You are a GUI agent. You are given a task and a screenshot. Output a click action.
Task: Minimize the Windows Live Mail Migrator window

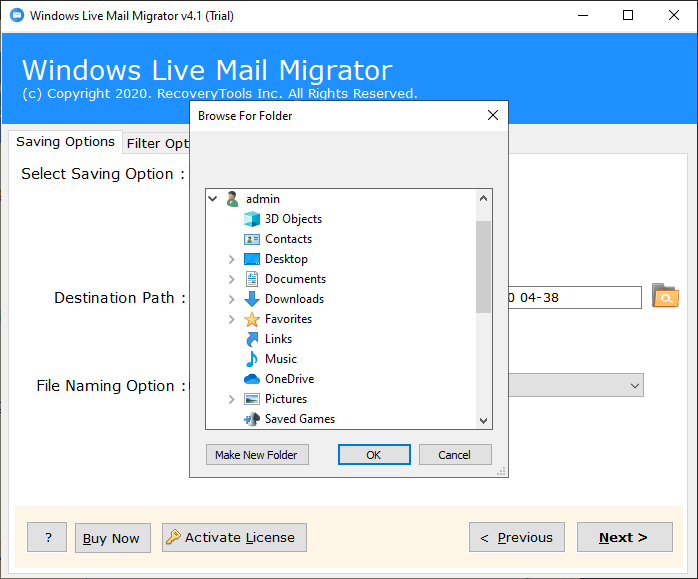583,16
